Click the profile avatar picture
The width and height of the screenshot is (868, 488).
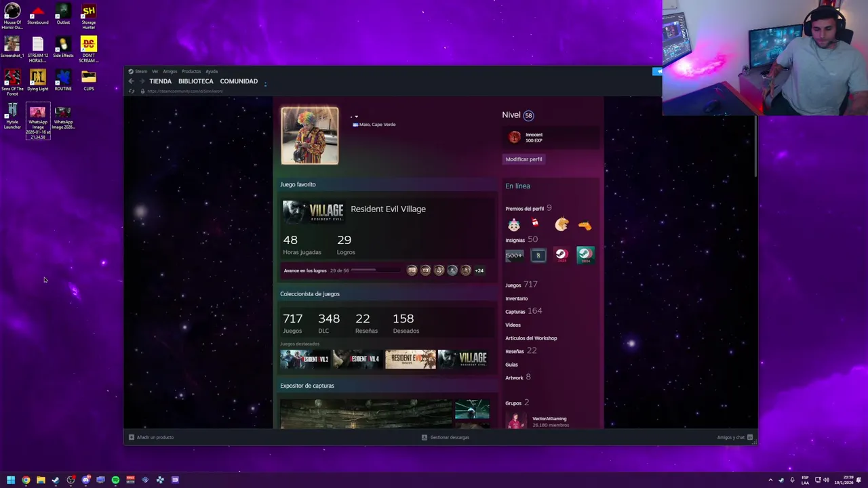[x=310, y=136]
